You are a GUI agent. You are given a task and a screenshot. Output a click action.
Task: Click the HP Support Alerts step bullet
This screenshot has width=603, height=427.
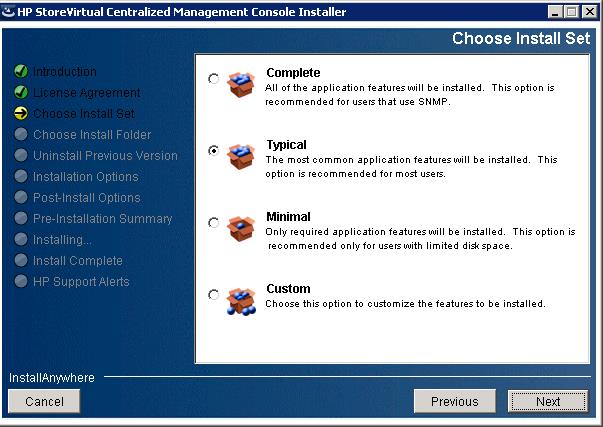click(x=21, y=281)
